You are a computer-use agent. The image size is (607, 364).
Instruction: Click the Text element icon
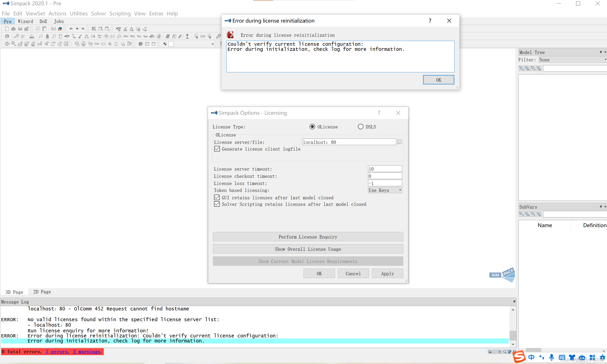pyautogui.click(x=146, y=36)
